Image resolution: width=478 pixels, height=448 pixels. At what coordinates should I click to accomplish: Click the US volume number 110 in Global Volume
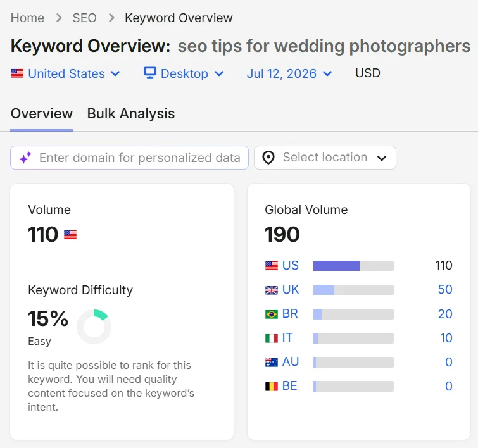pos(444,266)
